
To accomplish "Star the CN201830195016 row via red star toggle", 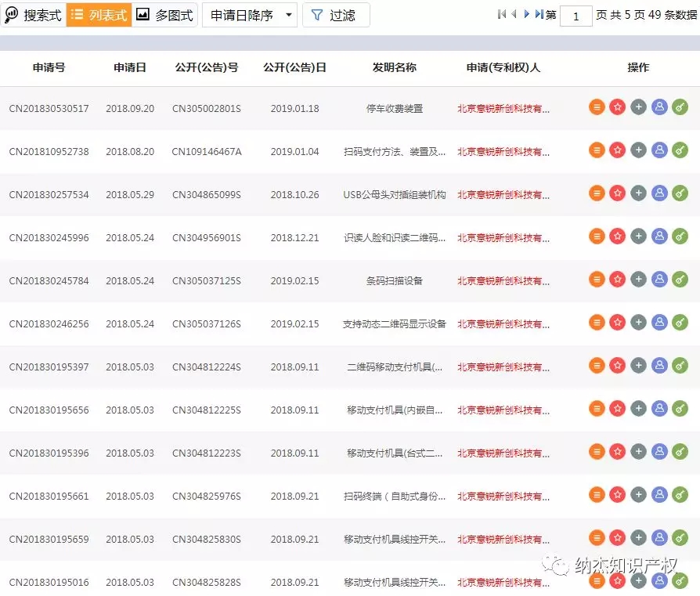I will click(617, 582).
